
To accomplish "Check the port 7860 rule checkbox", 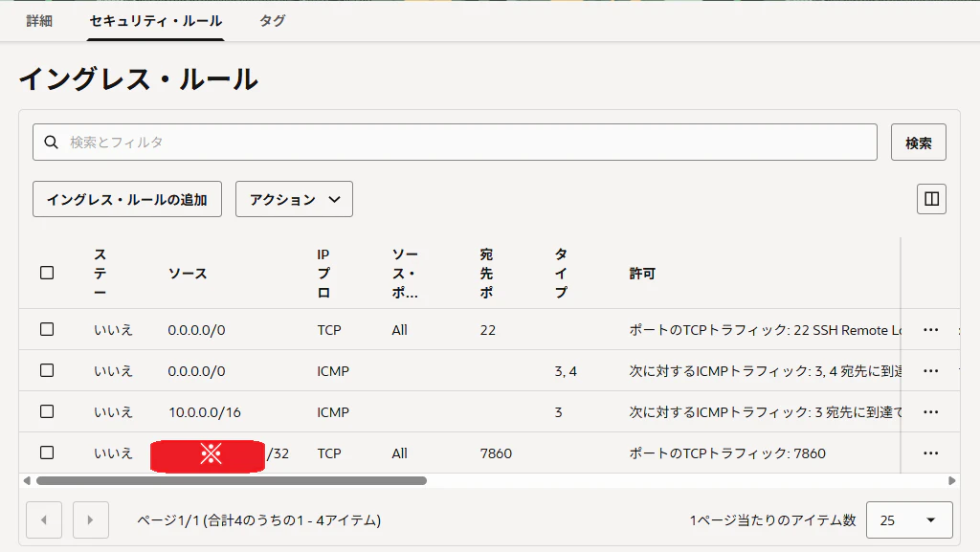I will tap(47, 453).
